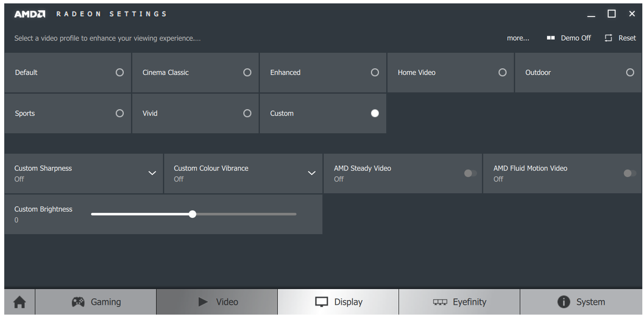Click the Reset icon
This screenshot has width=644, height=318.
click(x=609, y=38)
